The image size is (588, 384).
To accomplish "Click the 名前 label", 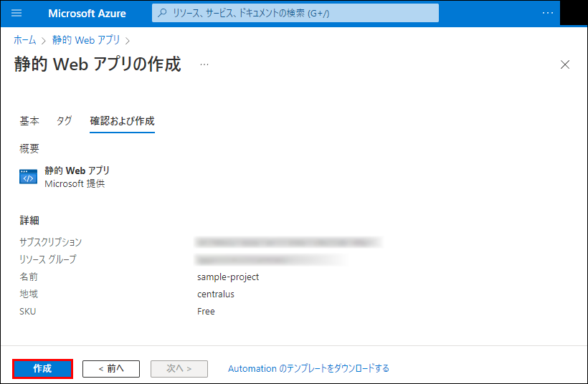I will click(x=29, y=277).
